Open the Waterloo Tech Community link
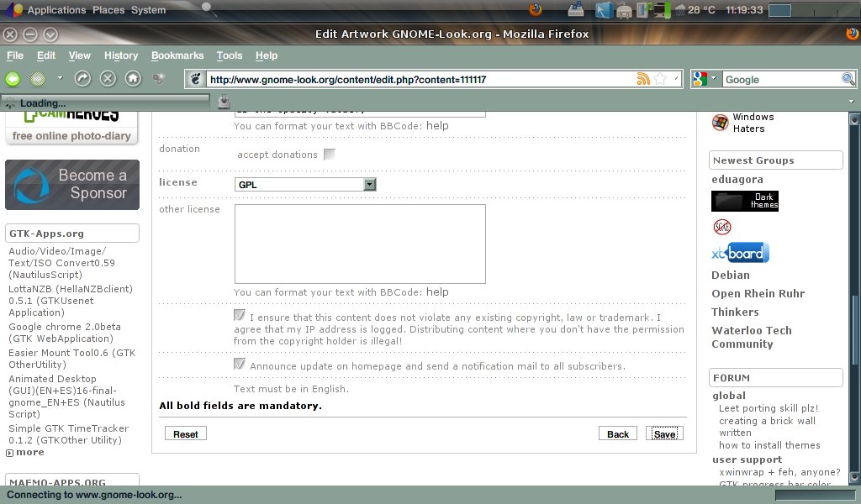The height and width of the screenshot is (504, 861). pyautogui.click(x=751, y=338)
